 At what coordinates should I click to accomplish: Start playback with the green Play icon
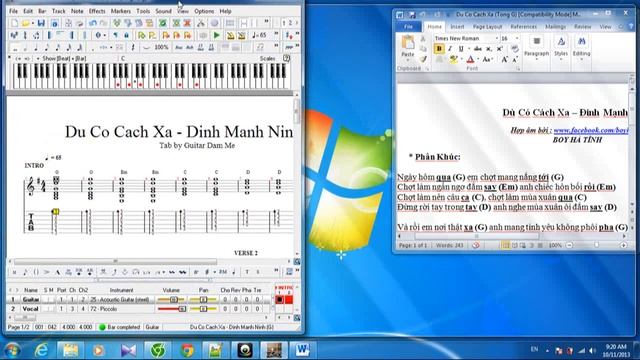217,36
